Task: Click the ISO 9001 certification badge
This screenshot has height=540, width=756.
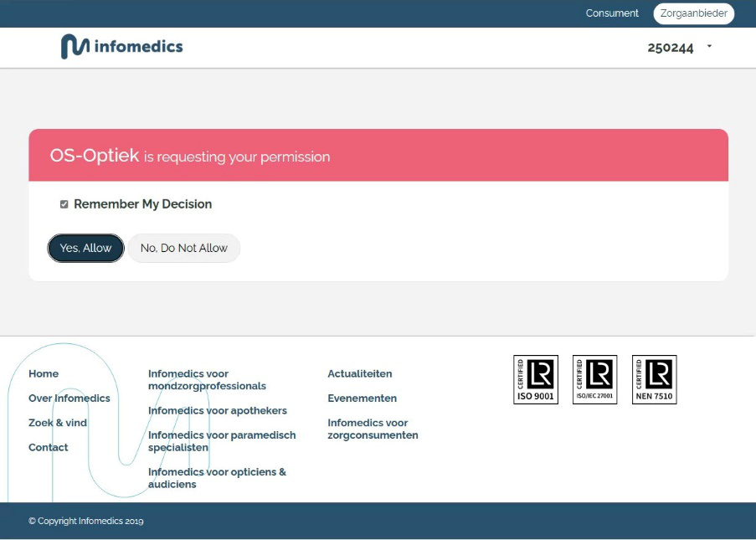Action: click(x=535, y=379)
